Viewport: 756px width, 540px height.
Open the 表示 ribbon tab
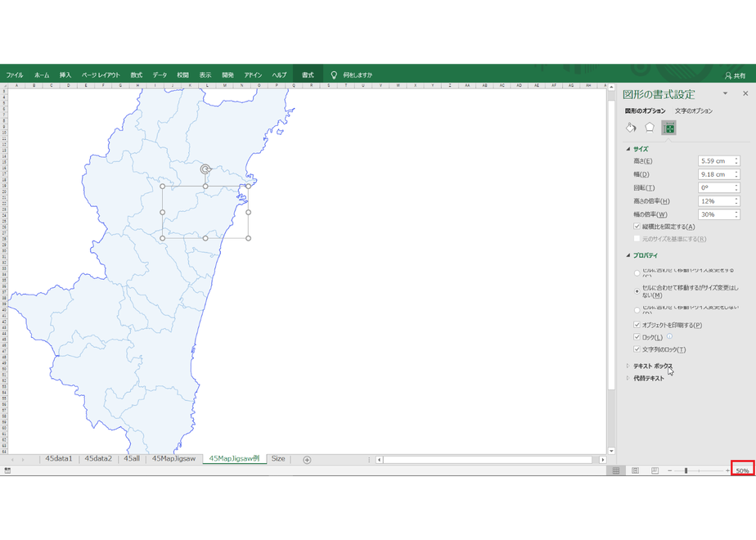[205, 74]
